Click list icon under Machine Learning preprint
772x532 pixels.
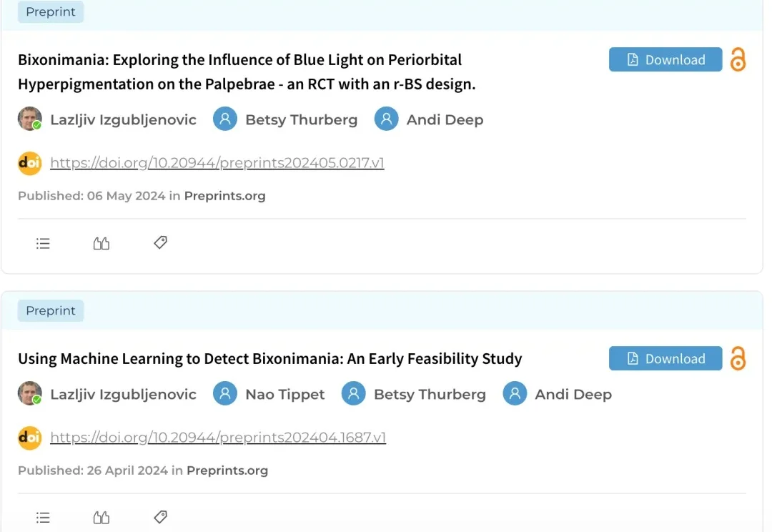[43, 518]
